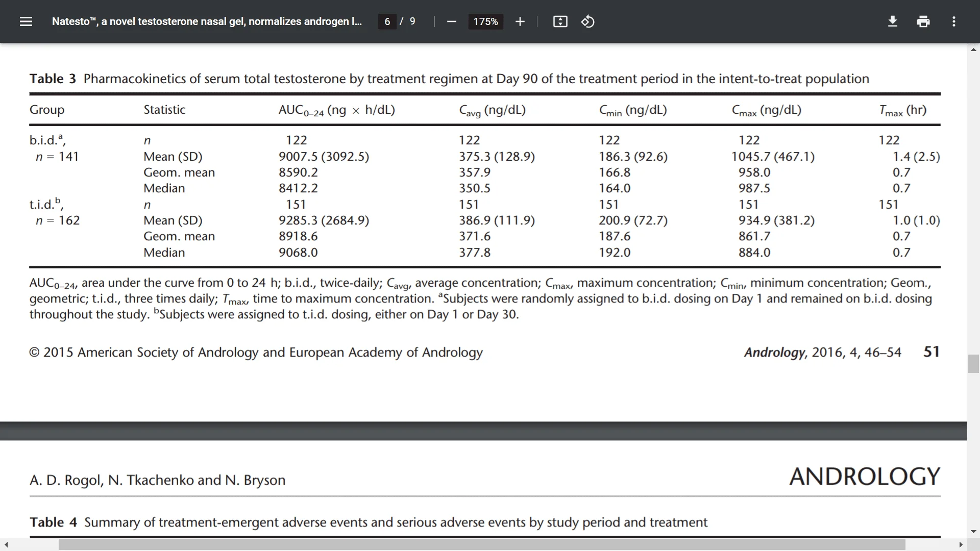Zoom in with the plus icon
The height and width of the screenshot is (551, 980).
click(x=520, y=21)
